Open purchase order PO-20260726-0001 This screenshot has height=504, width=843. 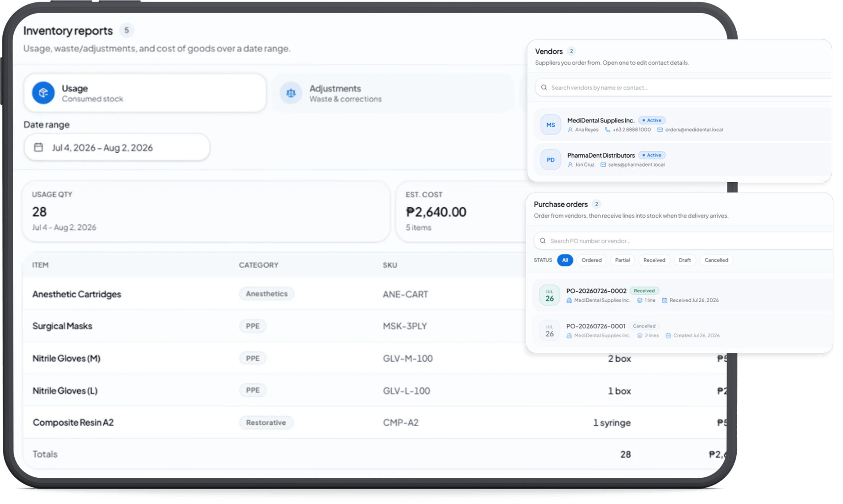coord(683,331)
